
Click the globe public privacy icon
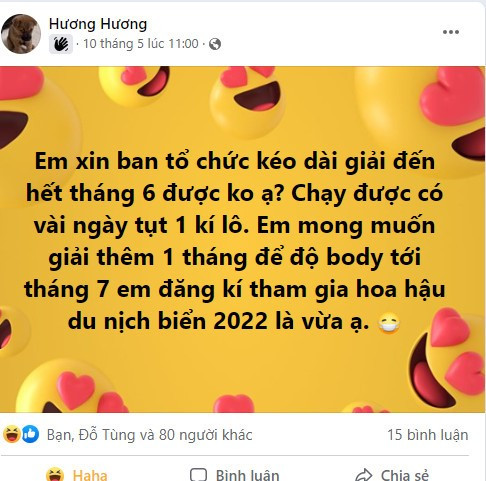click(215, 44)
